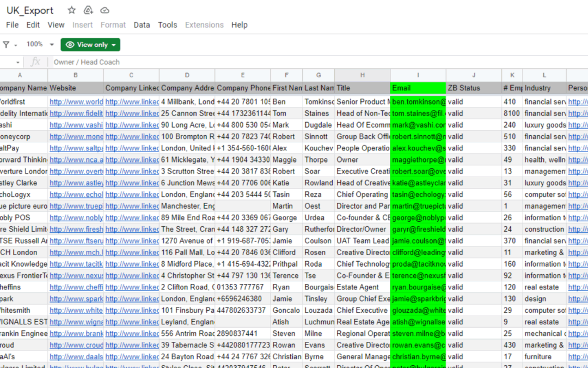This screenshot has height=368, width=588.
Task: Select the last name cell Kouchev
Action: [x=318, y=148]
